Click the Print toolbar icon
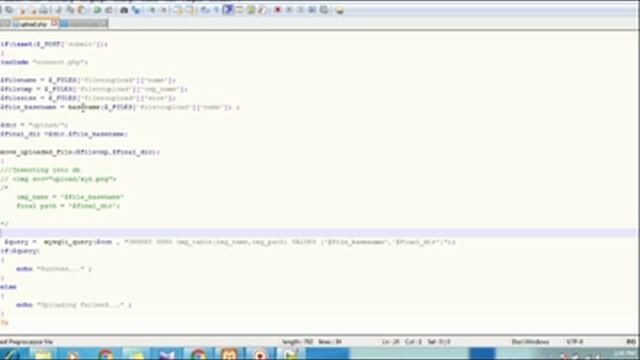640x360 pixels. tap(44, 10)
